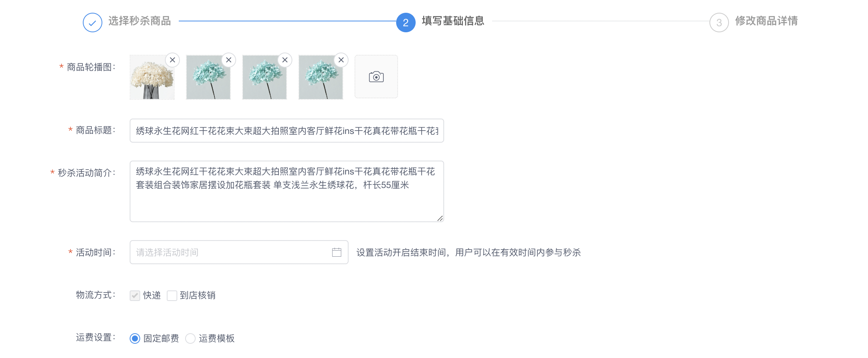This screenshot has width=868, height=358.
Task: Select the 运费模板 radio option
Action: (190, 338)
